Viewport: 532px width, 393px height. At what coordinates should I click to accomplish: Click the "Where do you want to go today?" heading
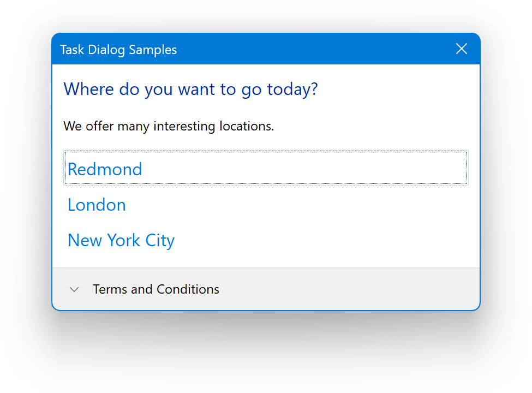tap(190, 89)
